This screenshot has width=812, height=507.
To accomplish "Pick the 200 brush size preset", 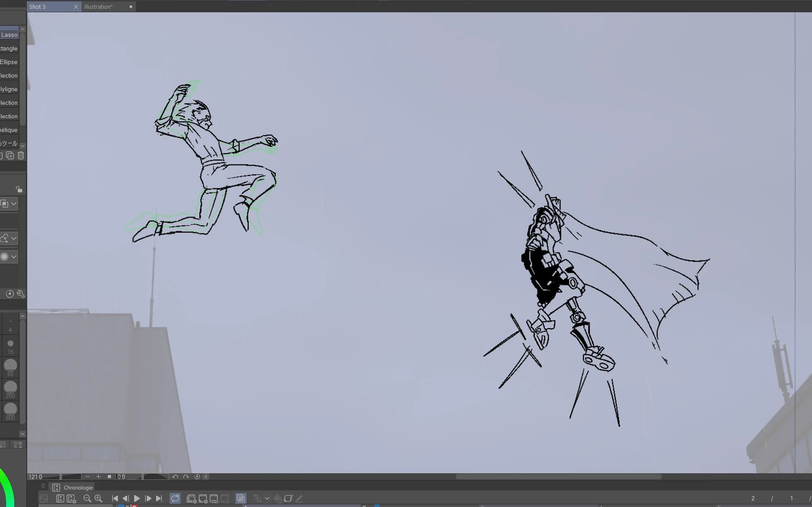I will pos(11,390).
